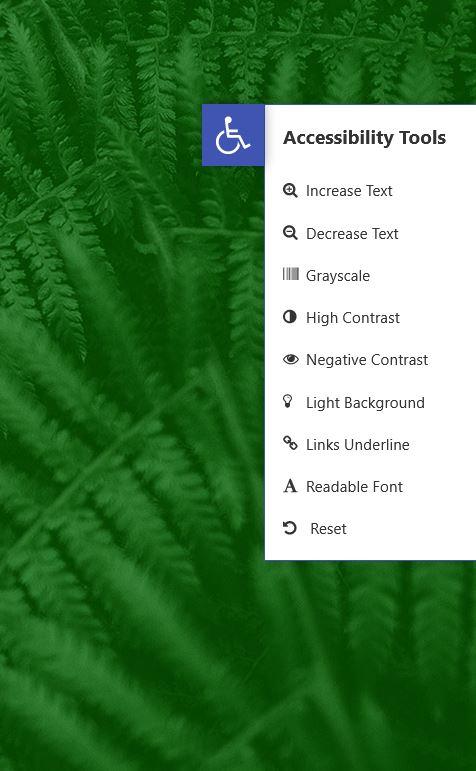The height and width of the screenshot is (771, 476).
Task: Click the magnifier minus icon
Action: coord(290,233)
